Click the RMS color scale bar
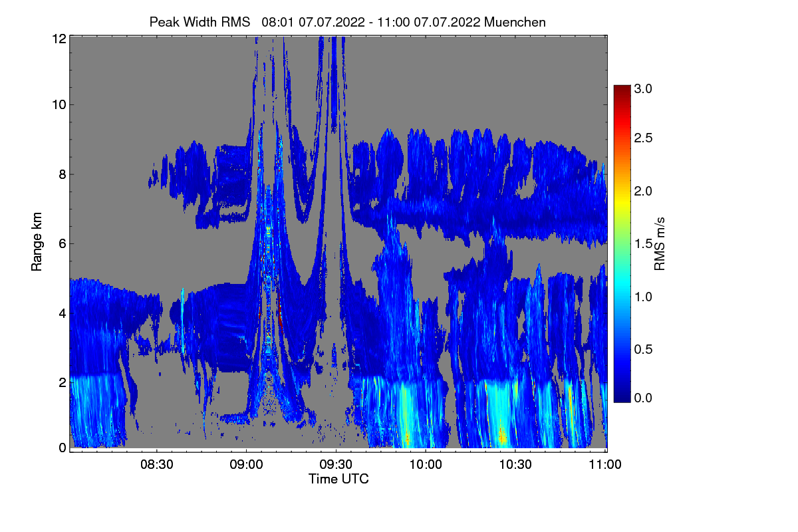This screenshot has height=532, width=798. tap(621, 243)
